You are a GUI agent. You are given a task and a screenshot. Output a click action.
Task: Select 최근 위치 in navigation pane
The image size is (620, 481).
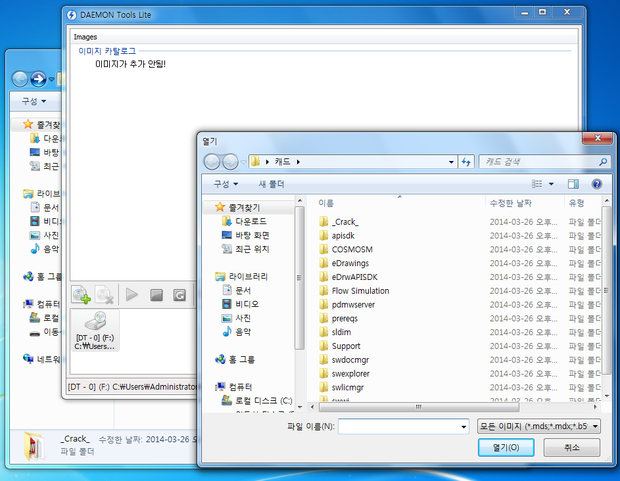tap(252, 249)
